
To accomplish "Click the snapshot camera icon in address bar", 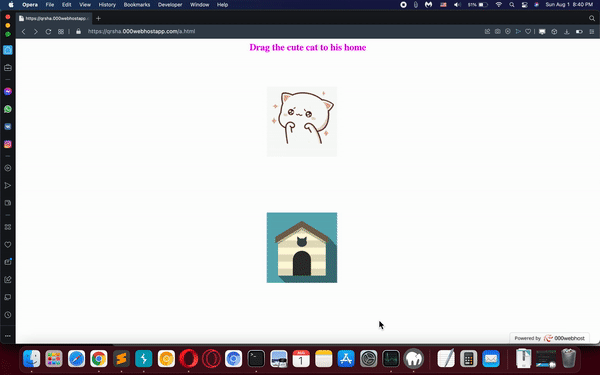I will click(497, 31).
